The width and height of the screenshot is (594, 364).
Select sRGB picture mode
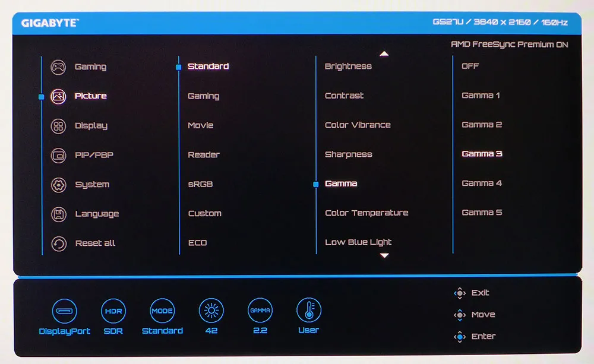[200, 184]
